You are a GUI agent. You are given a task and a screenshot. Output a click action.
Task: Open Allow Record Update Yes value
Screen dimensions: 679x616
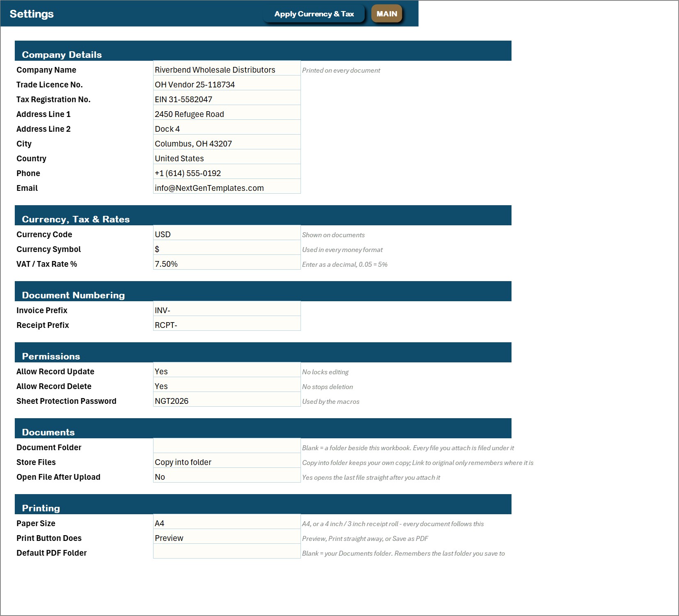(227, 370)
